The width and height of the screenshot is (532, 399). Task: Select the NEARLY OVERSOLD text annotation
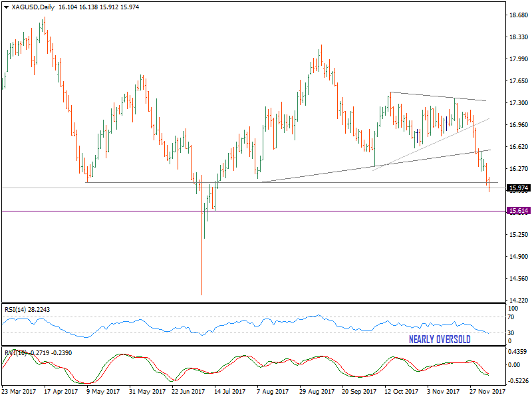coord(440,340)
